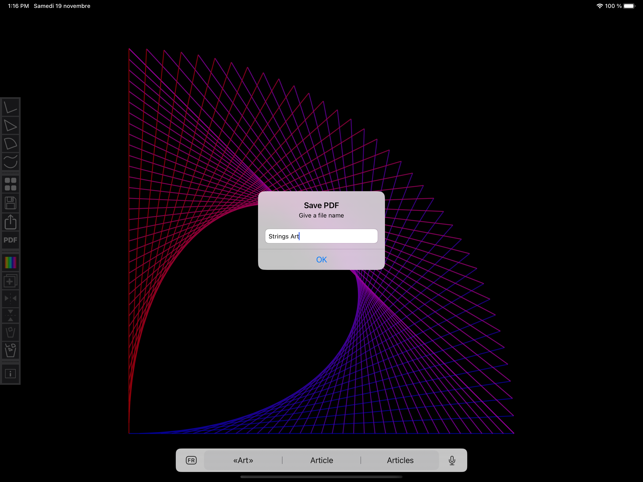Click OK in the Save PDF dialog
The image size is (643, 482).
pos(322,260)
